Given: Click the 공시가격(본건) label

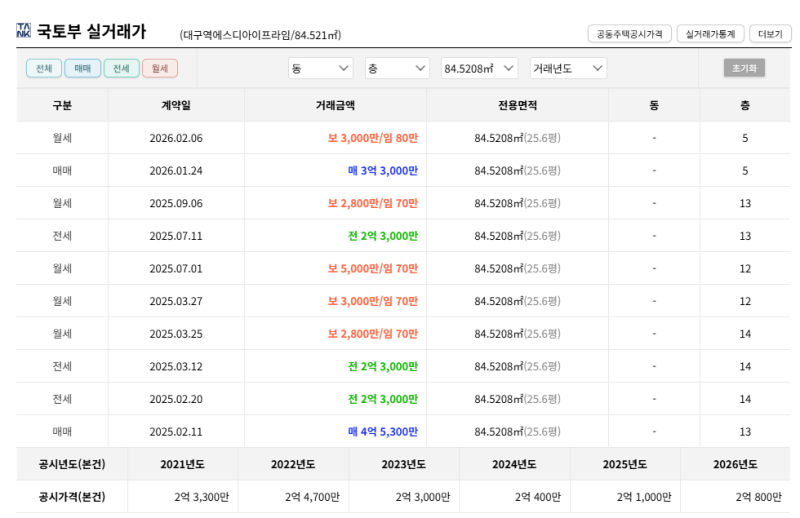Looking at the screenshot, I should (72, 497).
